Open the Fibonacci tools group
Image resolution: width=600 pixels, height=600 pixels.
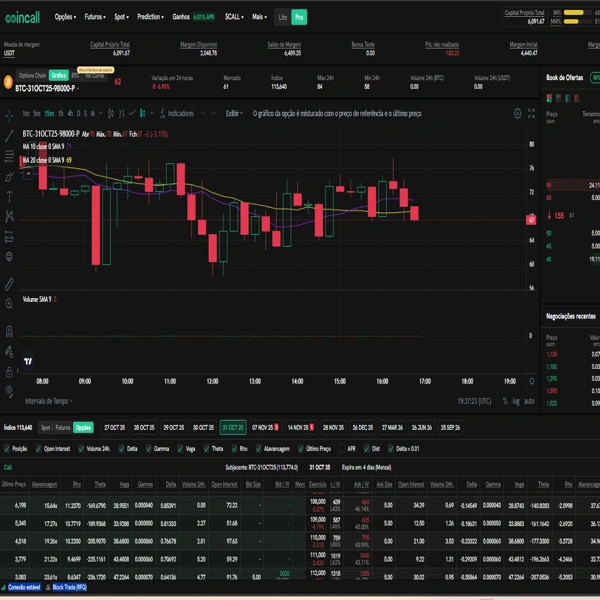click(x=9, y=156)
